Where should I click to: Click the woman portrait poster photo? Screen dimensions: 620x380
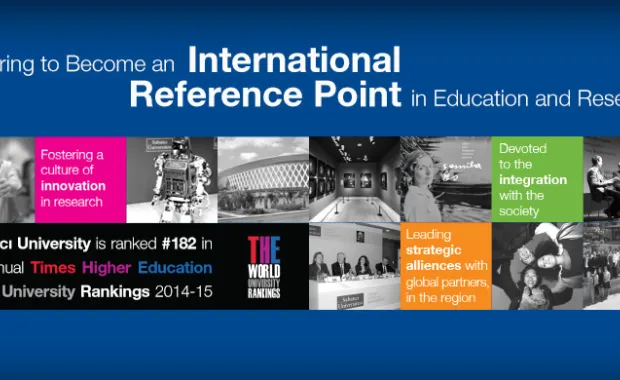point(446,180)
